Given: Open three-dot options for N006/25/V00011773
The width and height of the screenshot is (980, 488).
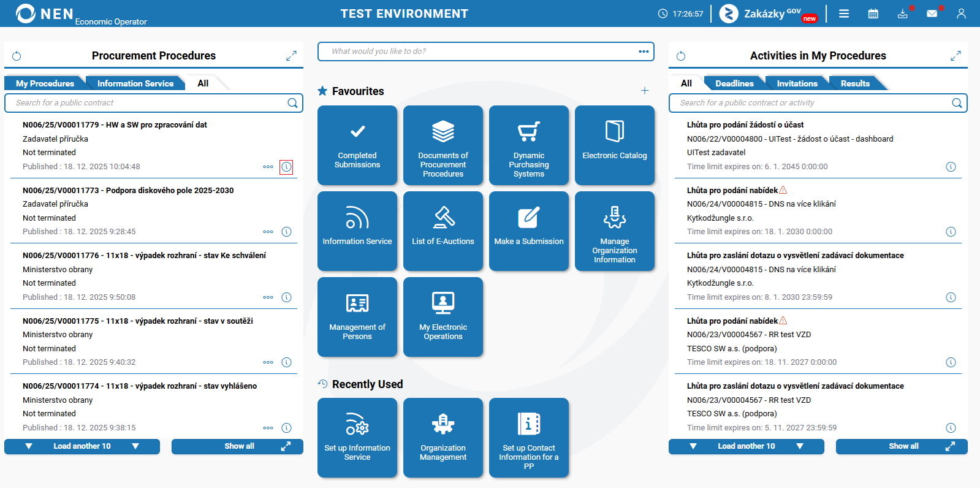Looking at the screenshot, I should [268, 232].
